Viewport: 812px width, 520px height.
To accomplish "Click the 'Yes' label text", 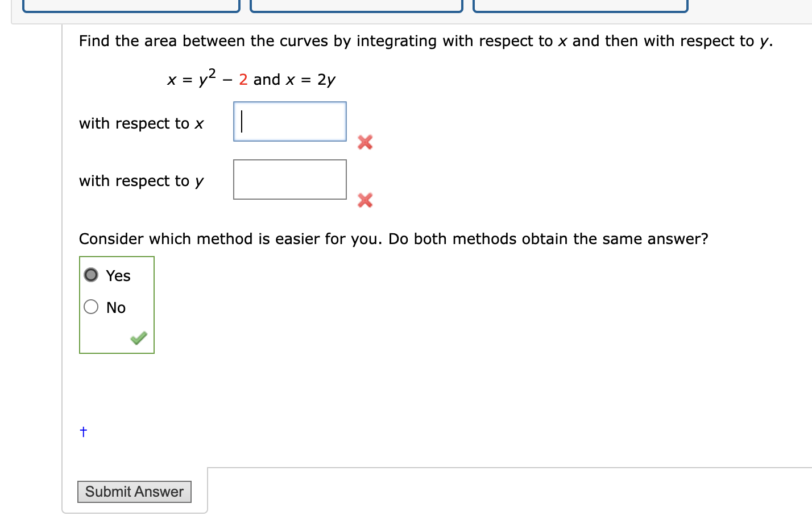I will point(117,275).
